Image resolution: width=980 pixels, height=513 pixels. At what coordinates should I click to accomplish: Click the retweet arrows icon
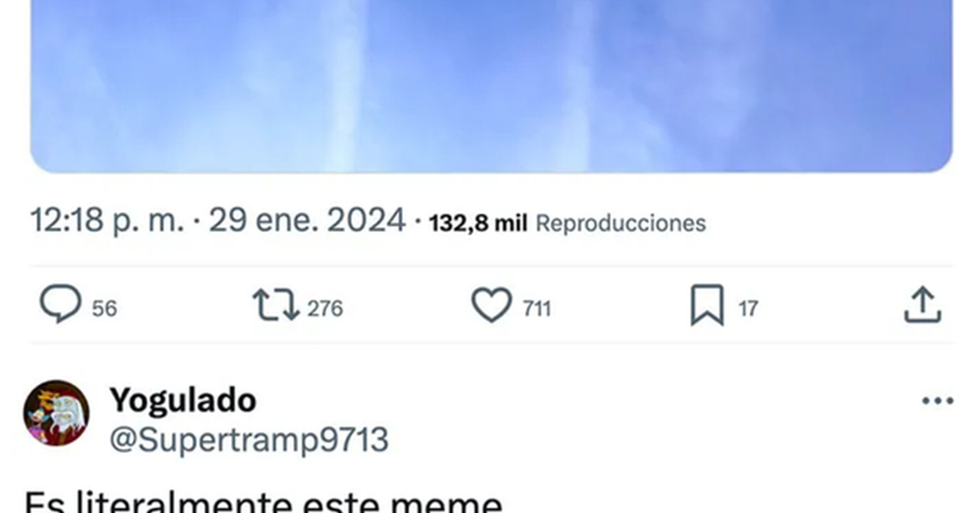276,305
